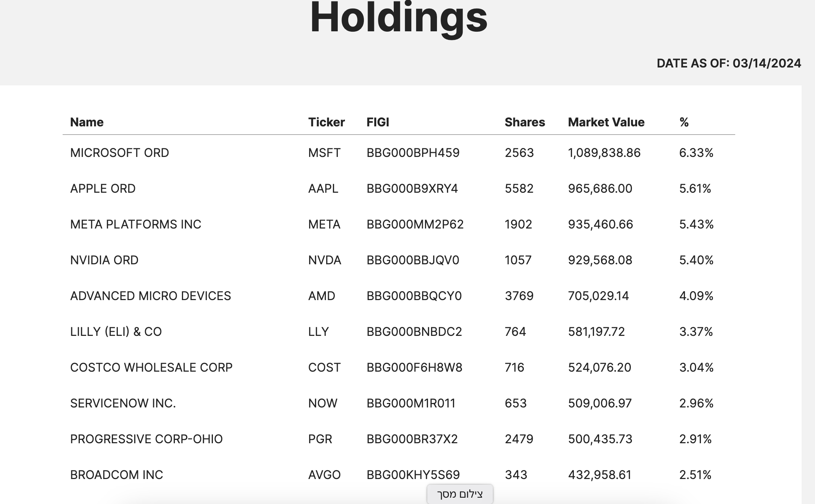
Task: Click market value 524,076.20
Action: [x=600, y=368]
